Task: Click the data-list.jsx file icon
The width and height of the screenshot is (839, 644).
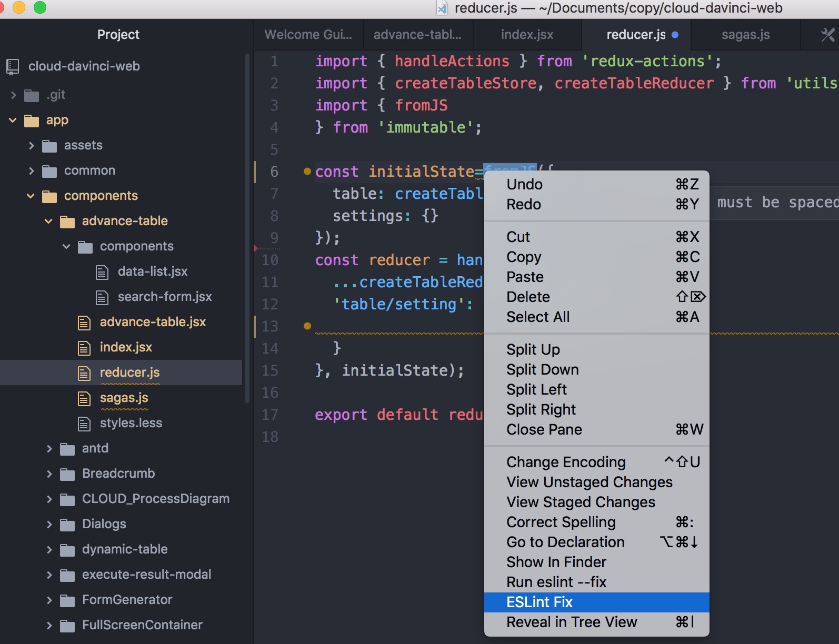Action: point(102,272)
